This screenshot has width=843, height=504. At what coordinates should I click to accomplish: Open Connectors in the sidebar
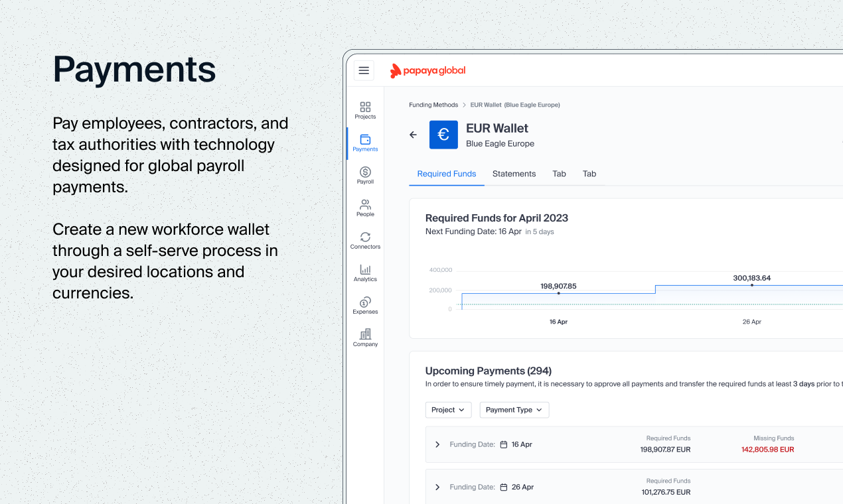coord(365,240)
